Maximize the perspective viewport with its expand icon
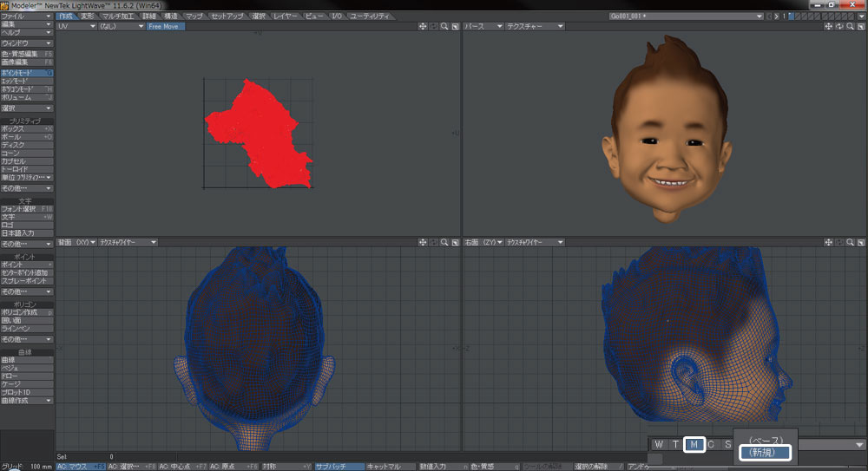 click(x=861, y=27)
